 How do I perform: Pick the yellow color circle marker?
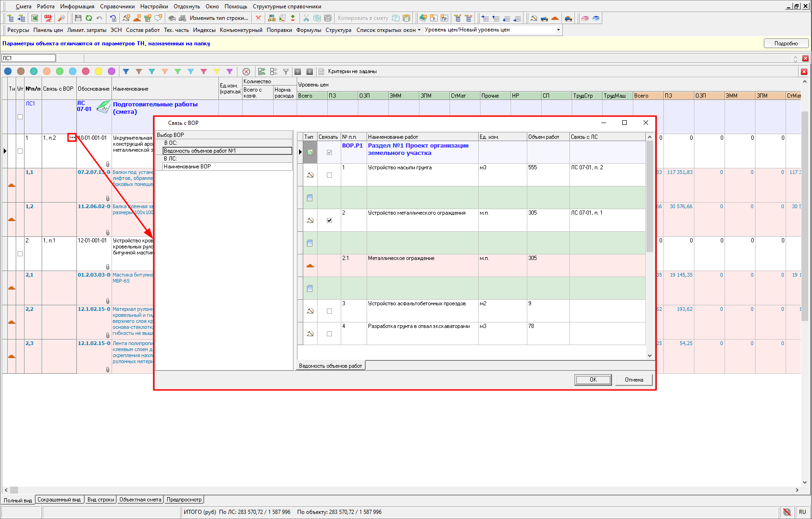pyautogui.click(x=99, y=71)
